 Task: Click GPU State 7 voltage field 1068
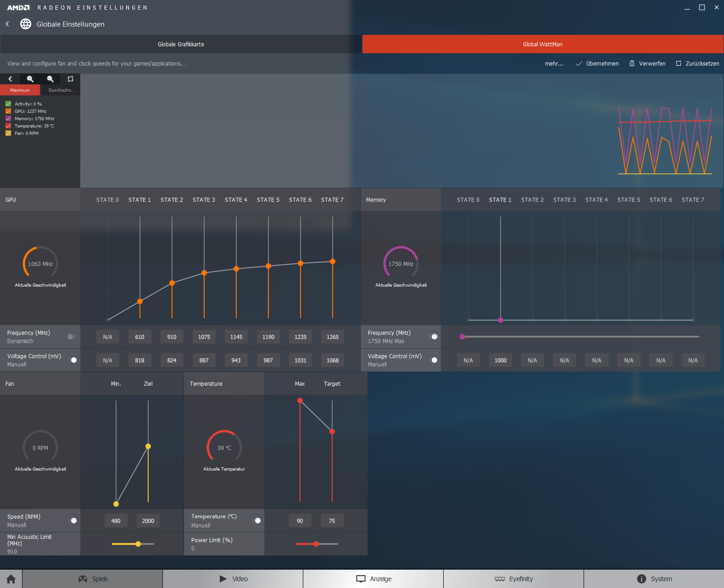(333, 360)
